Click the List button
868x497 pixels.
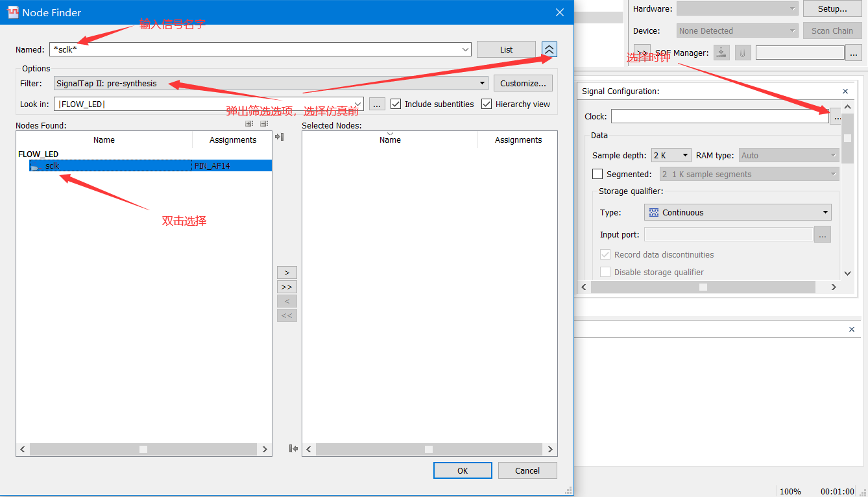pos(506,49)
